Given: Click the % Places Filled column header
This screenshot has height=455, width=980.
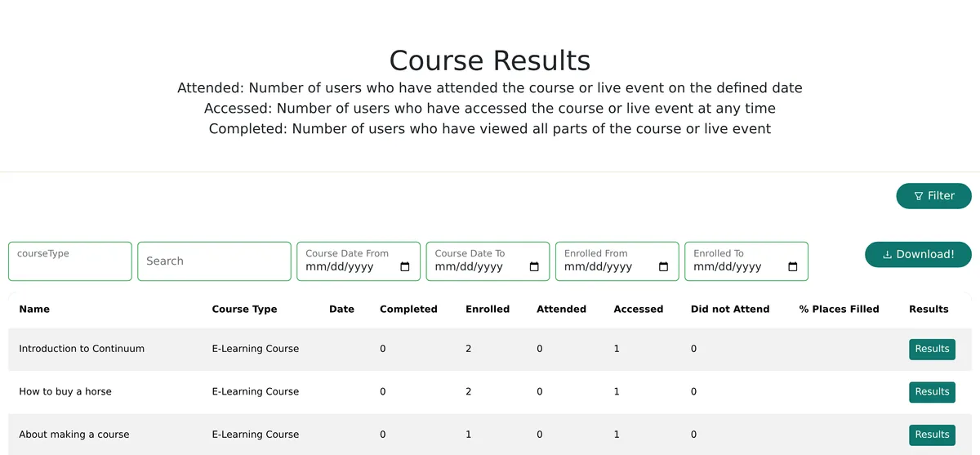Looking at the screenshot, I should [x=840, y=310].
